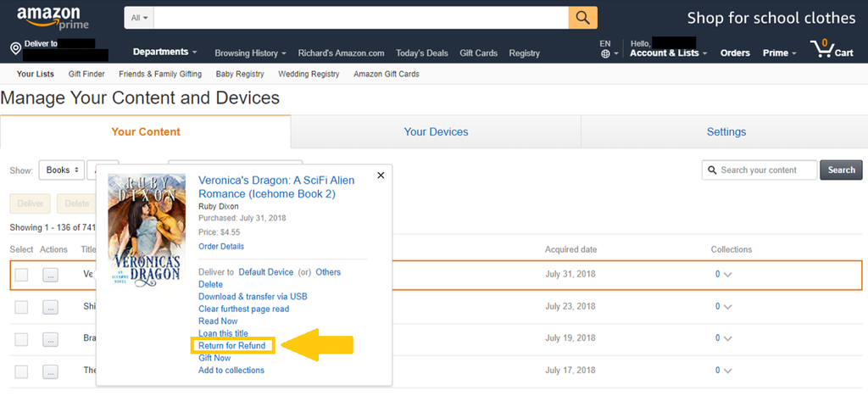868x396 pixels.
Task: Close the book details popup
Action: click(x=381, y=175)
